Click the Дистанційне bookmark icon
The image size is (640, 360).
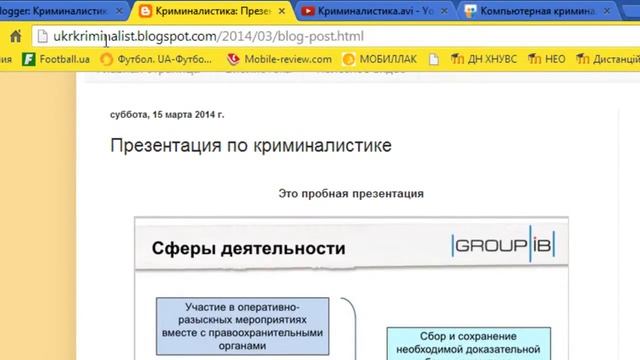582,60
